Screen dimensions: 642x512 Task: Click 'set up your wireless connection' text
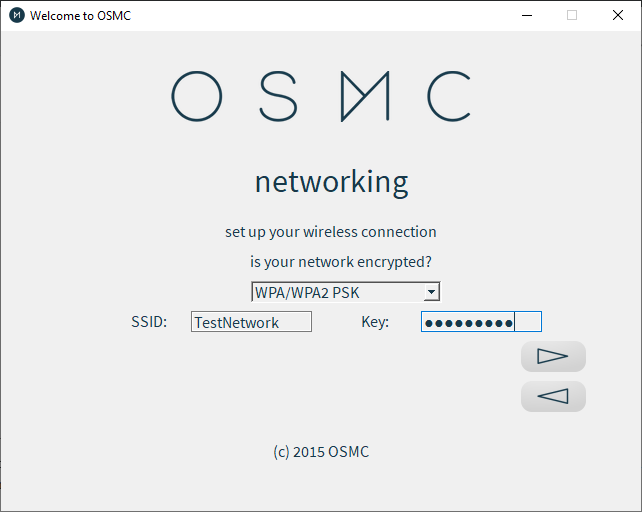(331, 232)
